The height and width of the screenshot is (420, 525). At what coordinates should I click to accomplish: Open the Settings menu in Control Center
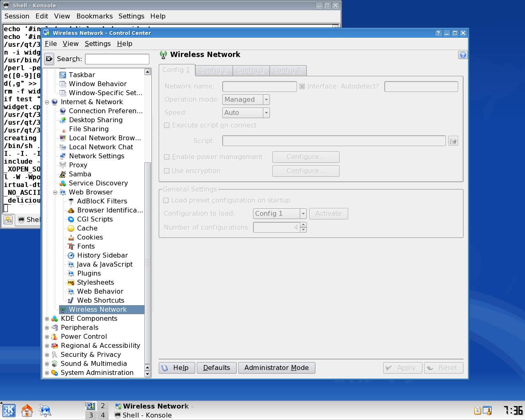pos(98,43)
